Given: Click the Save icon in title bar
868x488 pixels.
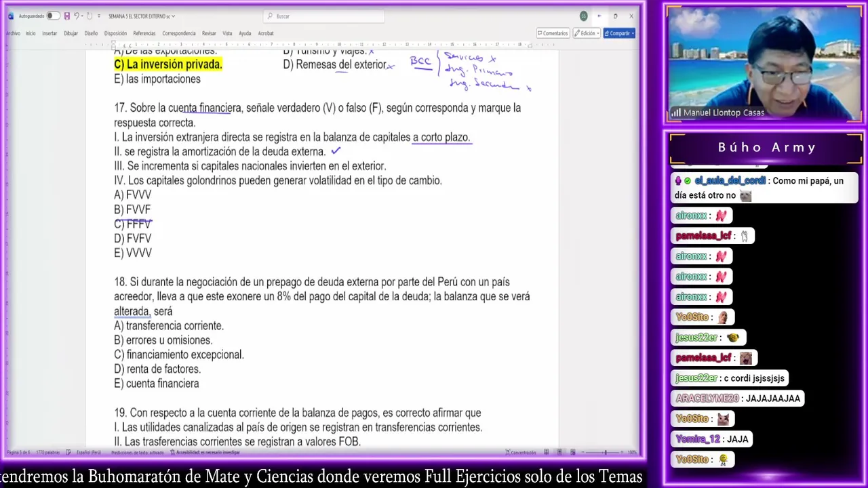Looking at the screenshot, I should [66, 16].
